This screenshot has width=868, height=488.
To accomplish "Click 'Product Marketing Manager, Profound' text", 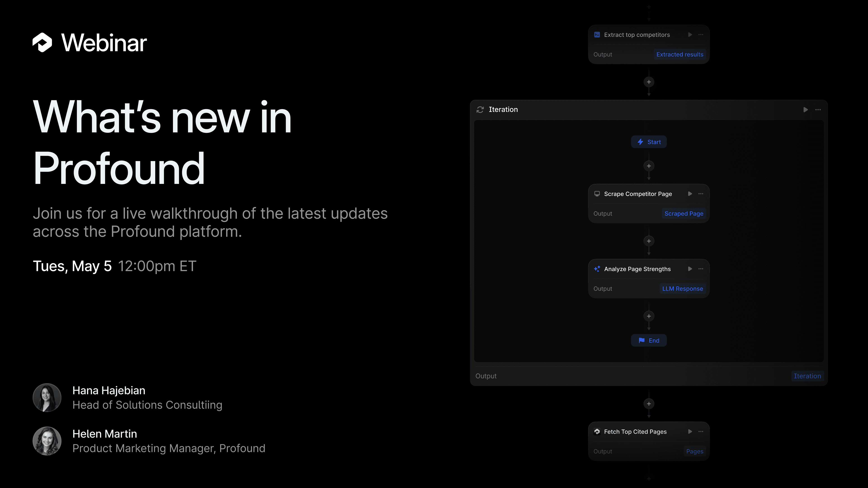I will coord(169,448).
